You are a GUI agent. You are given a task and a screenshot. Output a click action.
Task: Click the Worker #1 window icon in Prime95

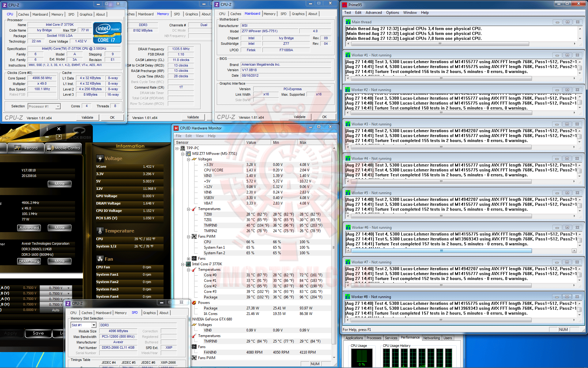point(348,55)
